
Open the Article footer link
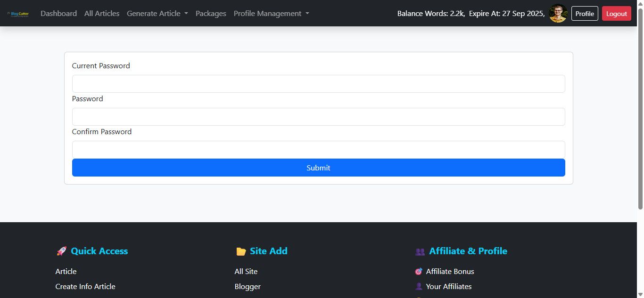pyautogui.click(x=66, y=272)
